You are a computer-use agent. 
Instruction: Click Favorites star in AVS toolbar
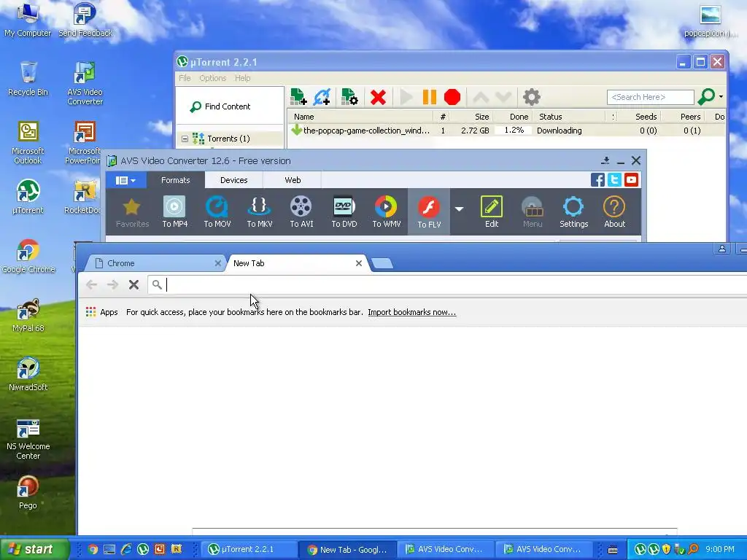(132, 212)
